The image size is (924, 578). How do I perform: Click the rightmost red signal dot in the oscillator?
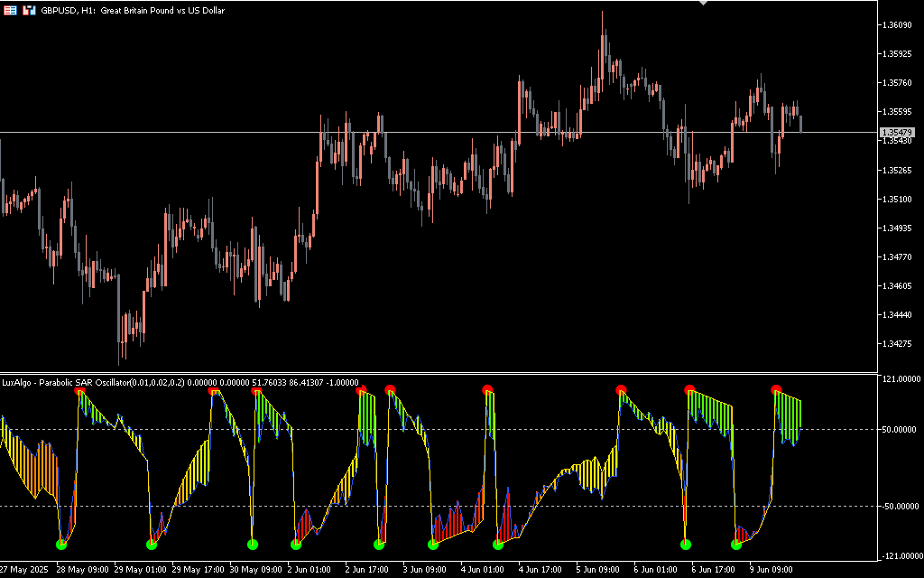(x=776, y=390)
